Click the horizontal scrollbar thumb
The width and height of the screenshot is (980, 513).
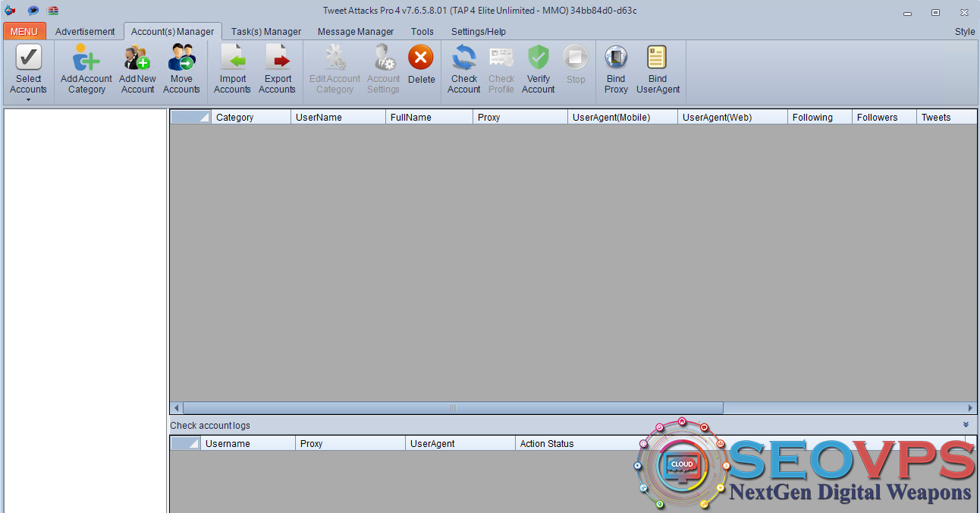[453, 408]
